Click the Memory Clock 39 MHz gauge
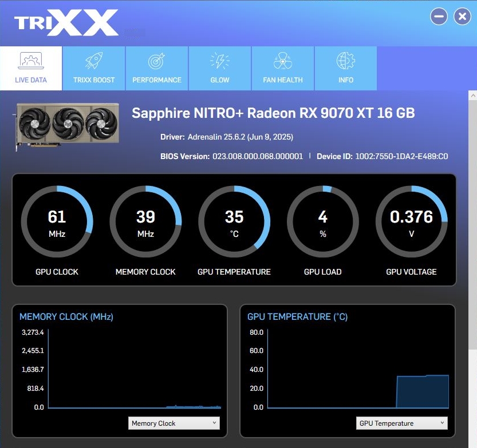The height and width of the screenshot is (448, 477). [x=145, y=221]
